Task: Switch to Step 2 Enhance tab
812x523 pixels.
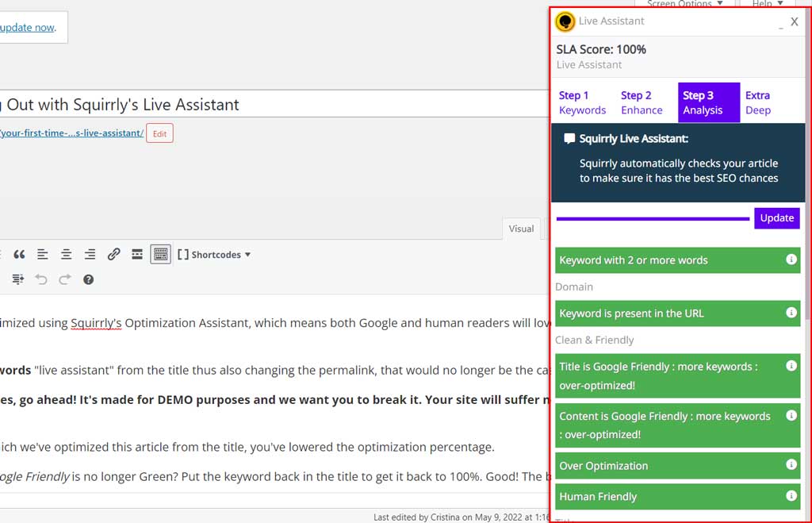Action: (x=642, y=102)
